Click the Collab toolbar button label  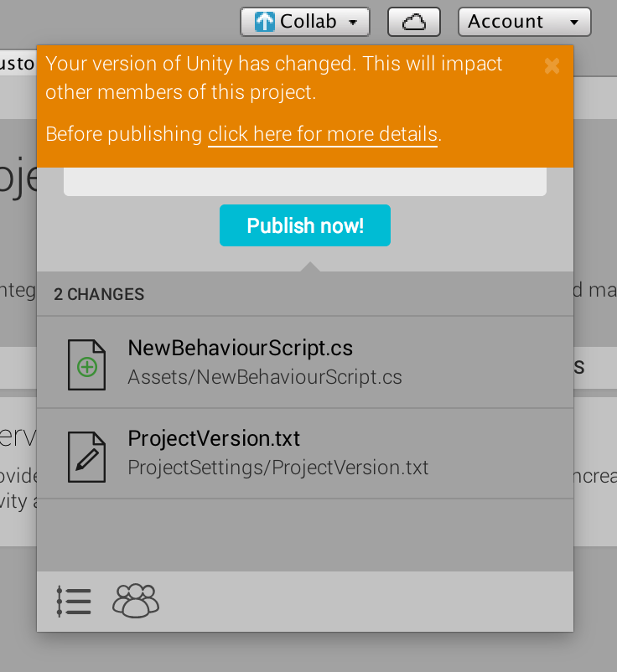pyautogui.click(x=308, y=23)
